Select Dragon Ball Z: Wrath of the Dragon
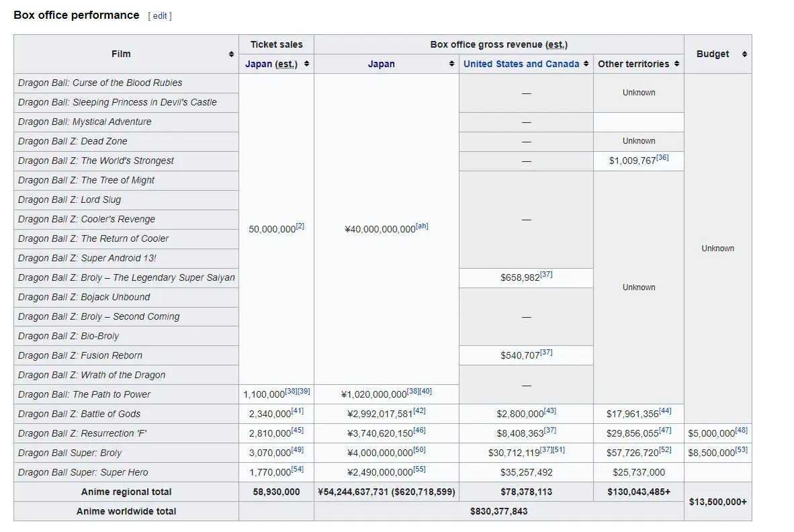 pyautogui.click(x=126, y=375)
